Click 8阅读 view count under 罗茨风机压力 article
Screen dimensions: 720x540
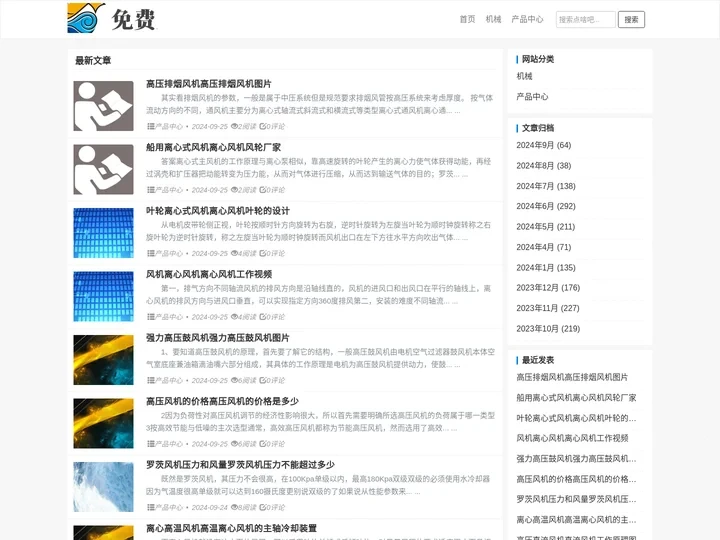[243, 507]
